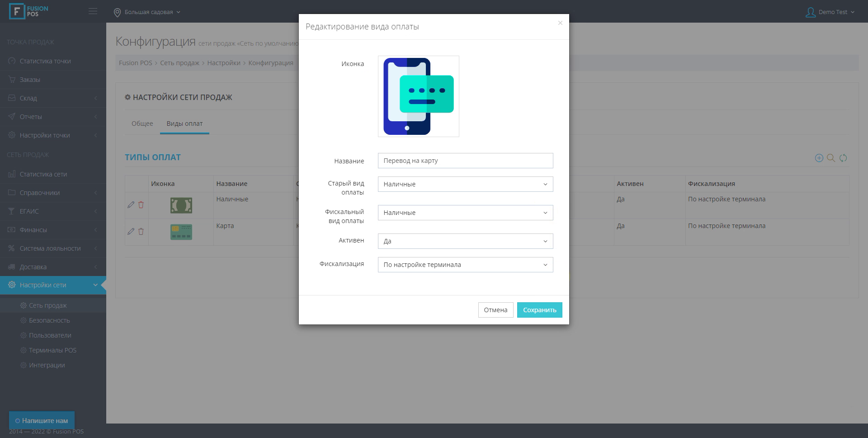Click the trash delete icon for Карта row

141,232
